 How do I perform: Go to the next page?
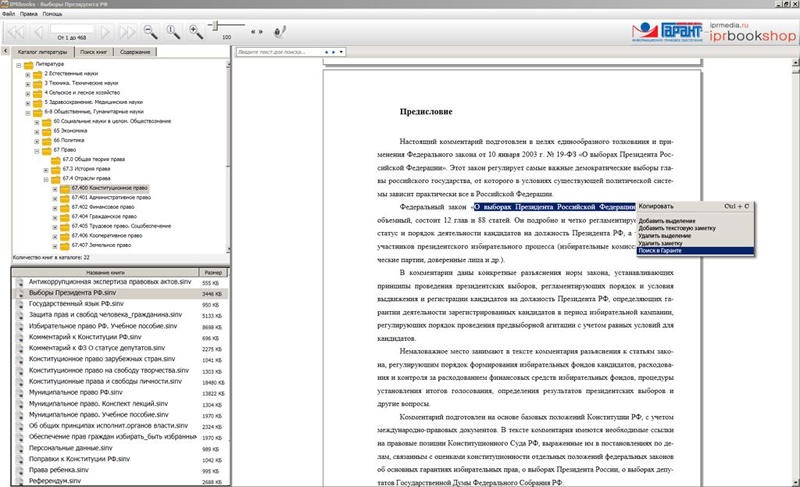click(104, 32)
